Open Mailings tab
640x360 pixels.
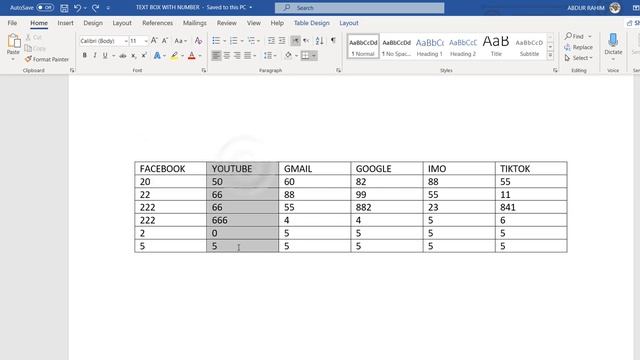195,23
